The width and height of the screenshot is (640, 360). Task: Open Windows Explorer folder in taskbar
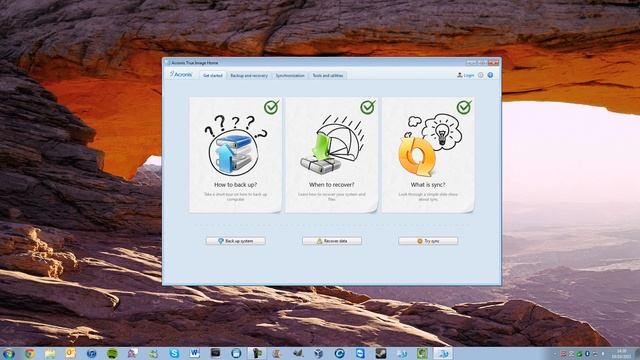click(x=50, y=353)
